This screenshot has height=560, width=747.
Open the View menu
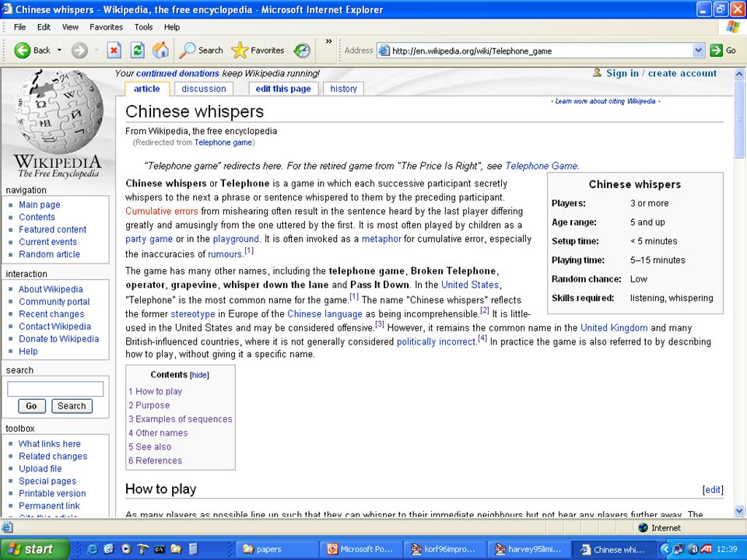70,27
